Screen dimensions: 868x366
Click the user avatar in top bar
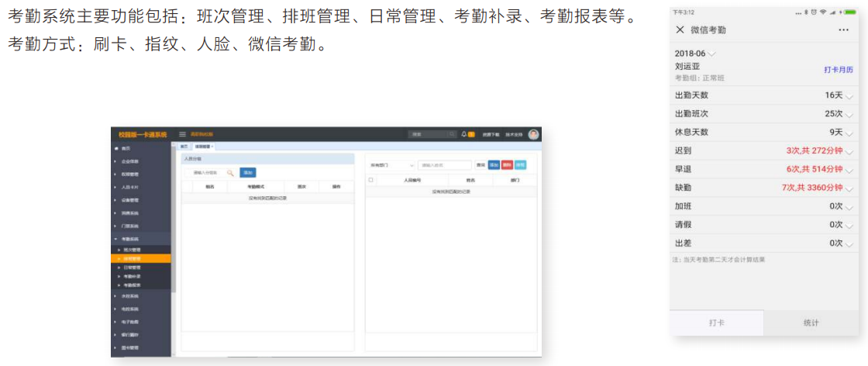tap(533, 134)
